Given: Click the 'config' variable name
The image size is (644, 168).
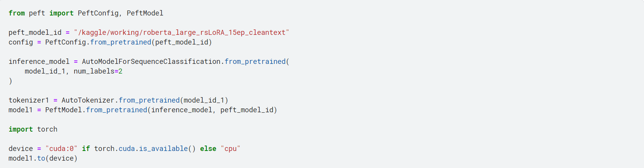Looking at the screenshot, I should click(21, 42).
